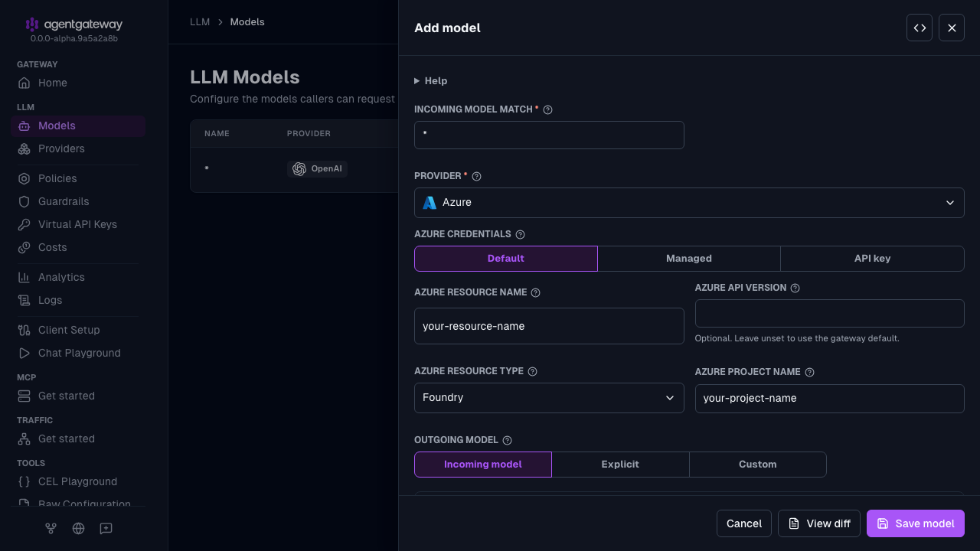Open the Guardrails page

click(x=78, y=201)
